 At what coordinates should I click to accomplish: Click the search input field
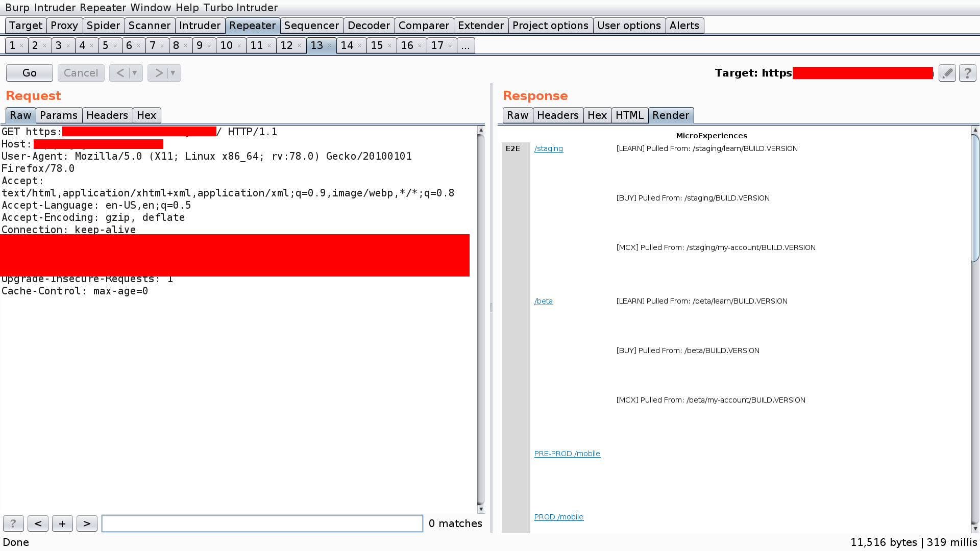(262, 523)
